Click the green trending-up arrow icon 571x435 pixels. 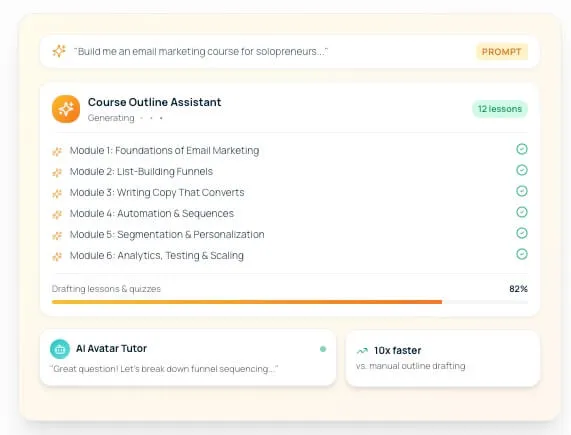[x=362, y=351]
